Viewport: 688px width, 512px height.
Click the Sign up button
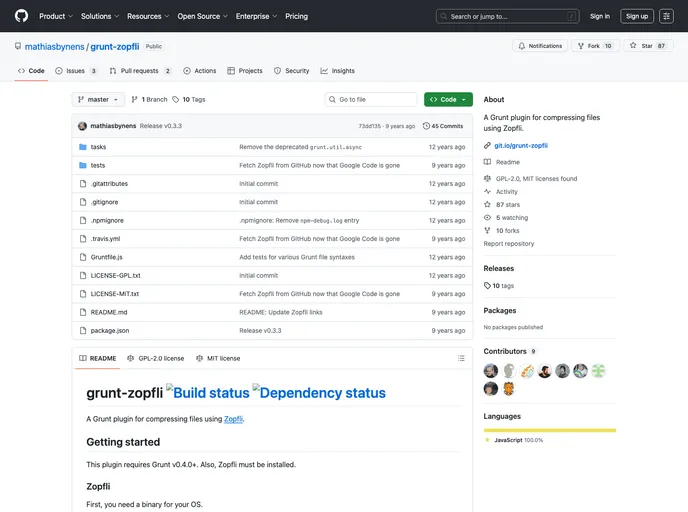tap(637, 16)
